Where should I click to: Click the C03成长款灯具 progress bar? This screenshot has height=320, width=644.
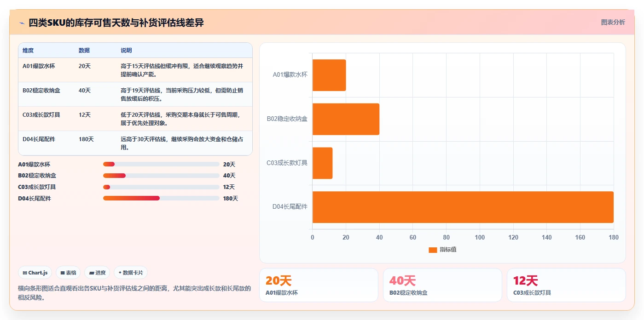161,187
